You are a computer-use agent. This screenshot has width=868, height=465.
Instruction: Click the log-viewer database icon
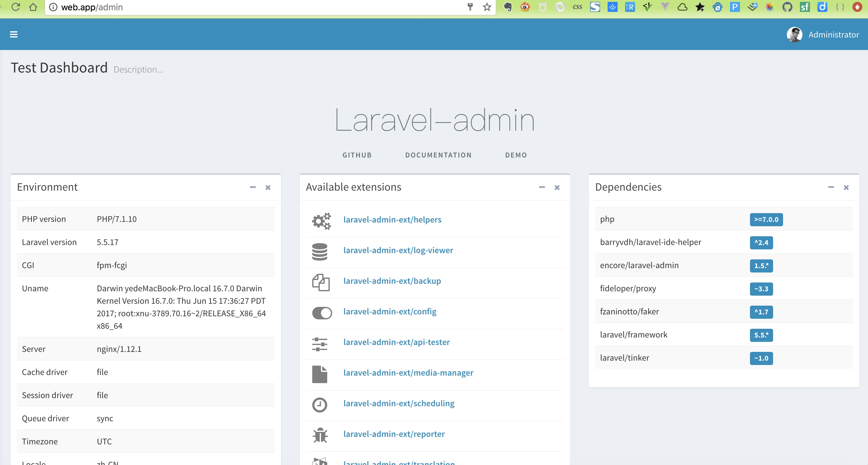coord(319,252)
